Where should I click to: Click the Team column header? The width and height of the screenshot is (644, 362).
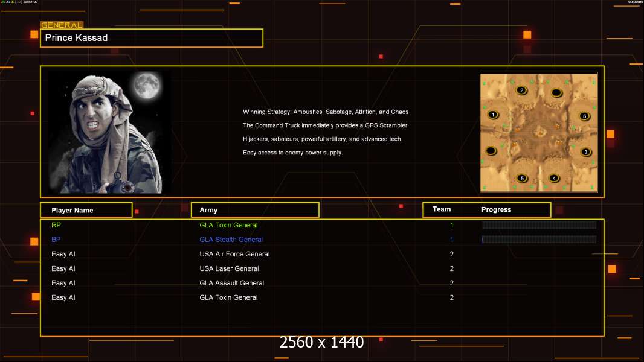442,209
